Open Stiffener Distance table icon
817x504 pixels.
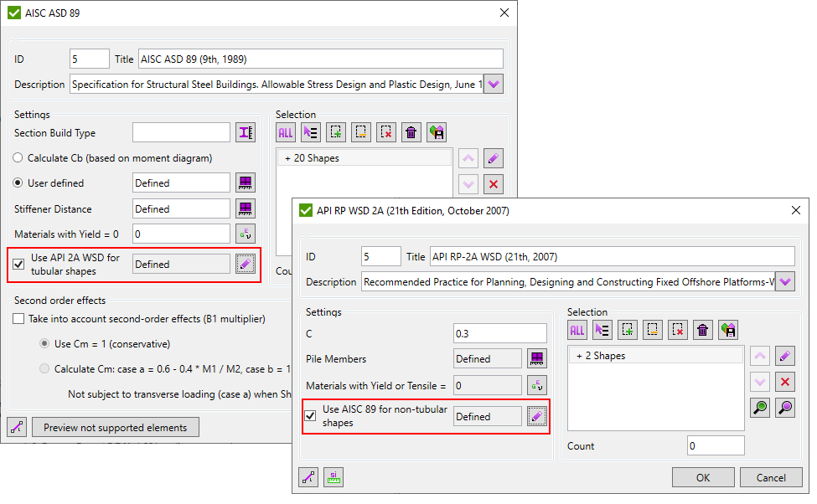246,208
